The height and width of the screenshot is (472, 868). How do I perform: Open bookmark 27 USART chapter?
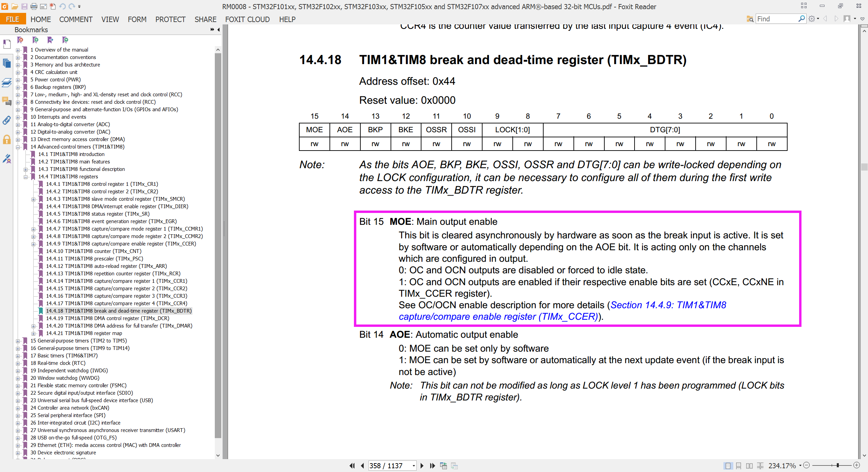(x=108, y=430)
